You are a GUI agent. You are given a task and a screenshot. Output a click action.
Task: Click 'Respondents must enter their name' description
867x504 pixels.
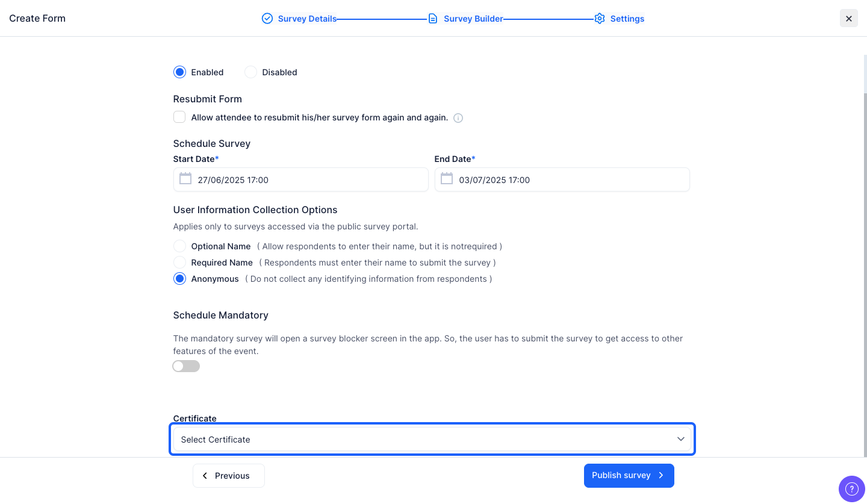(378, 263)
